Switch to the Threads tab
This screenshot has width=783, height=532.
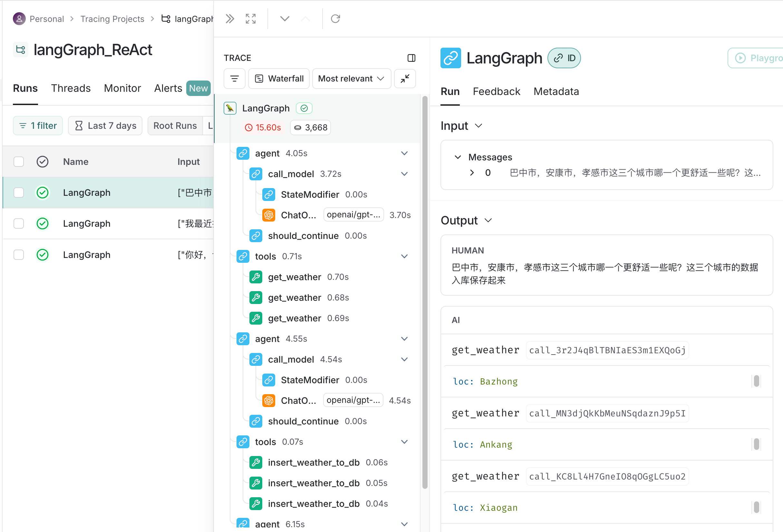[x=71, y=88]
